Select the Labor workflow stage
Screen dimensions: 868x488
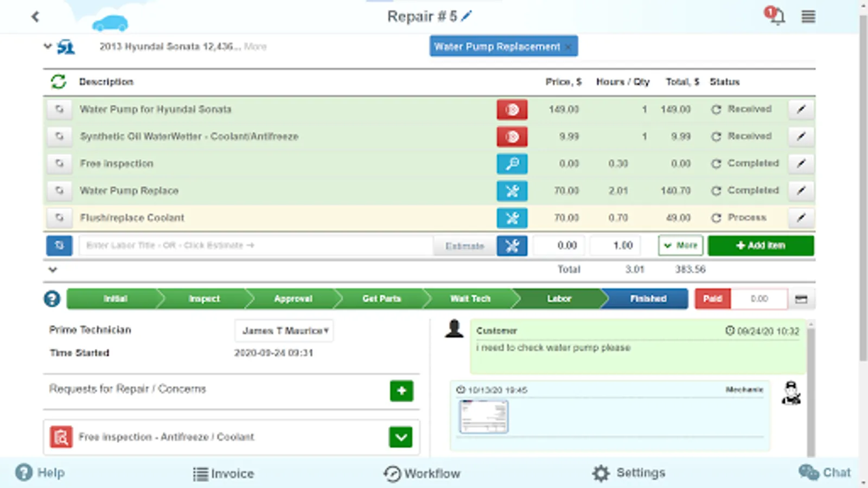point(559,299)
